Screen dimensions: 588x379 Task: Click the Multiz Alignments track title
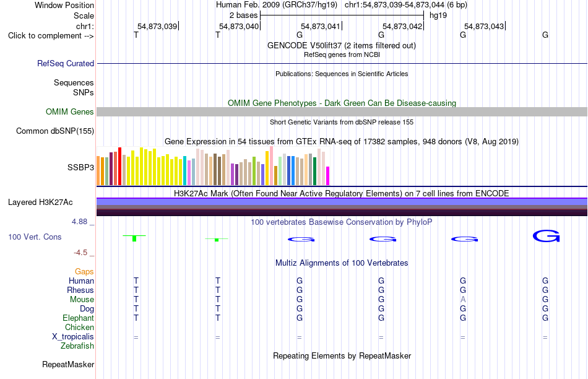(x=342, y=263)
